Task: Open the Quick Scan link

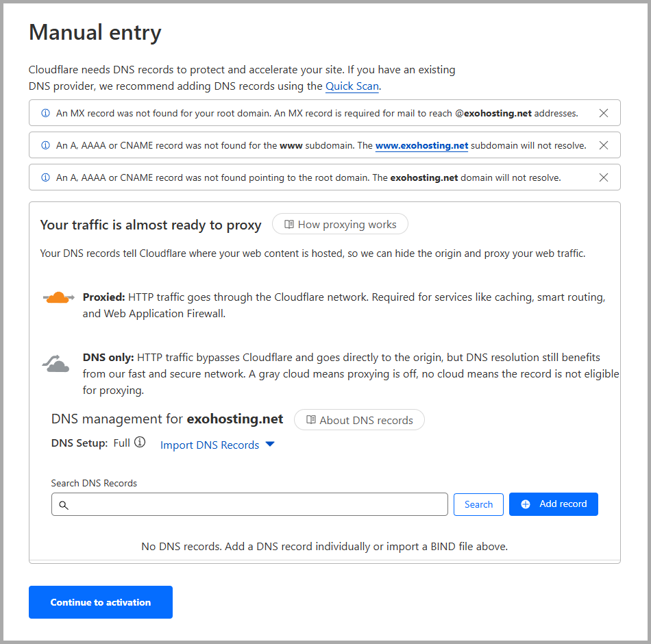Action: 352,86
